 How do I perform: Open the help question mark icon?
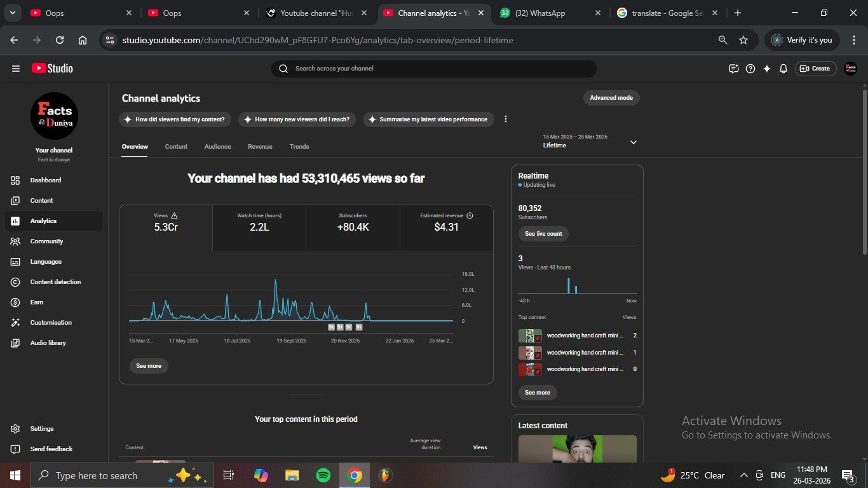[x=750, y=69]
